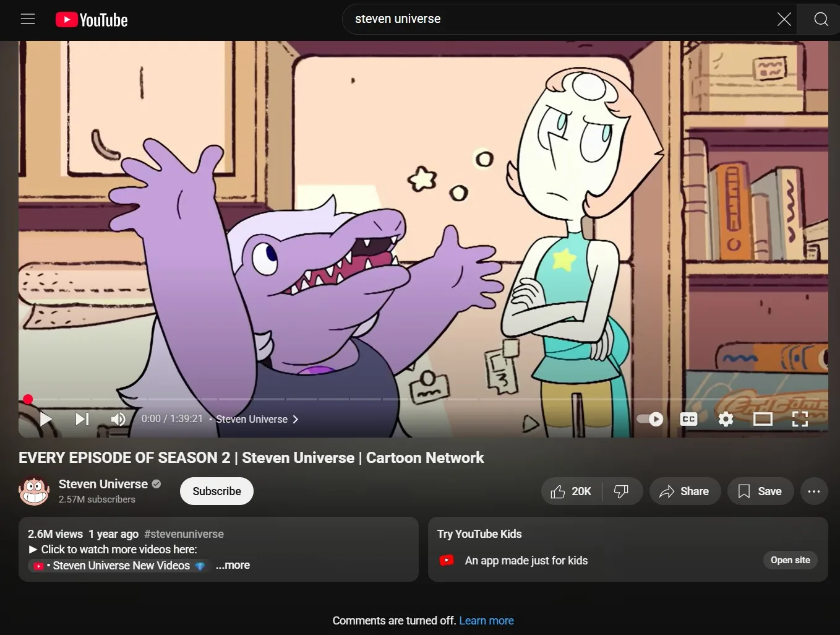Subscribe to the Steven Universe channel
Screen dimensions: 840x635
[x=216, y=491]
